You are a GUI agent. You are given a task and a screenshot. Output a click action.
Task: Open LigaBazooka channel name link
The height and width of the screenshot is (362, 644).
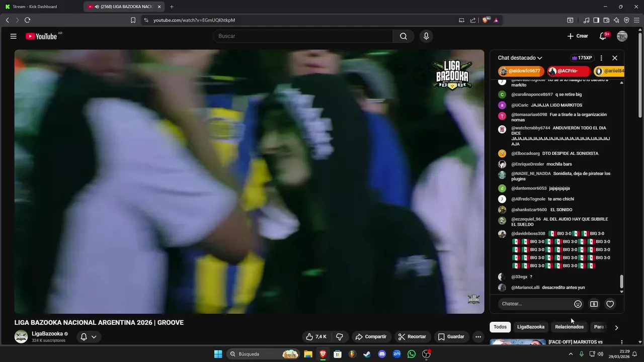(47, 333)
